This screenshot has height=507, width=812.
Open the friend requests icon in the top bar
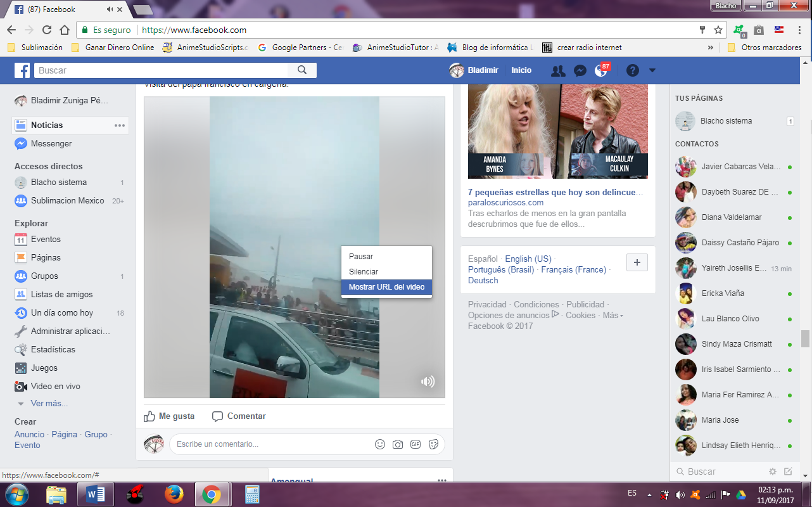point(557,70)
